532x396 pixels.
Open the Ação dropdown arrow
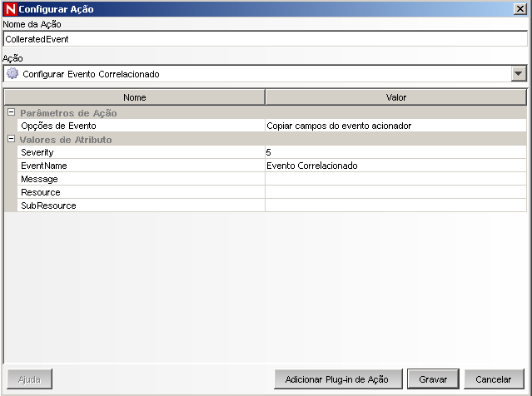coord(519,73)
